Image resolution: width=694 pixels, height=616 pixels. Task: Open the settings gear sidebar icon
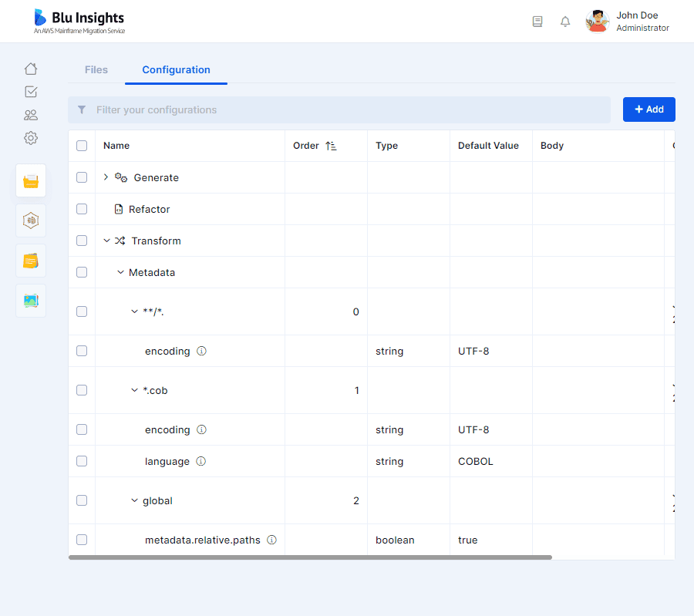coord(31,138)
